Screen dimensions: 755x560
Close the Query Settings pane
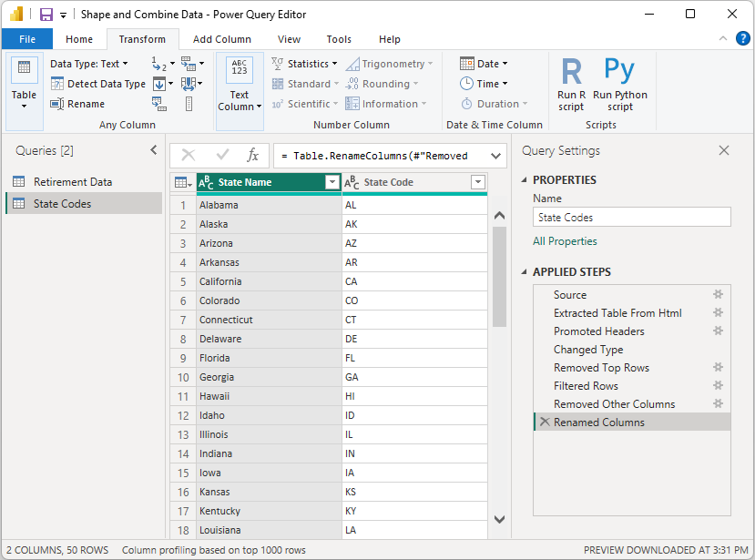click(x=724, y=150)
